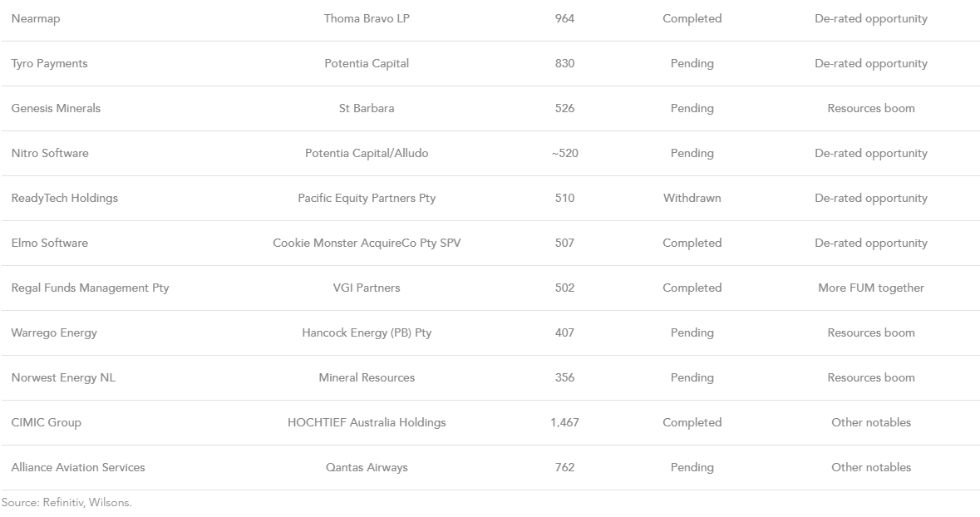This screenshot has height=517, width=980.
Task: Select the 1,467 deal value
Action: coord(564,422)
